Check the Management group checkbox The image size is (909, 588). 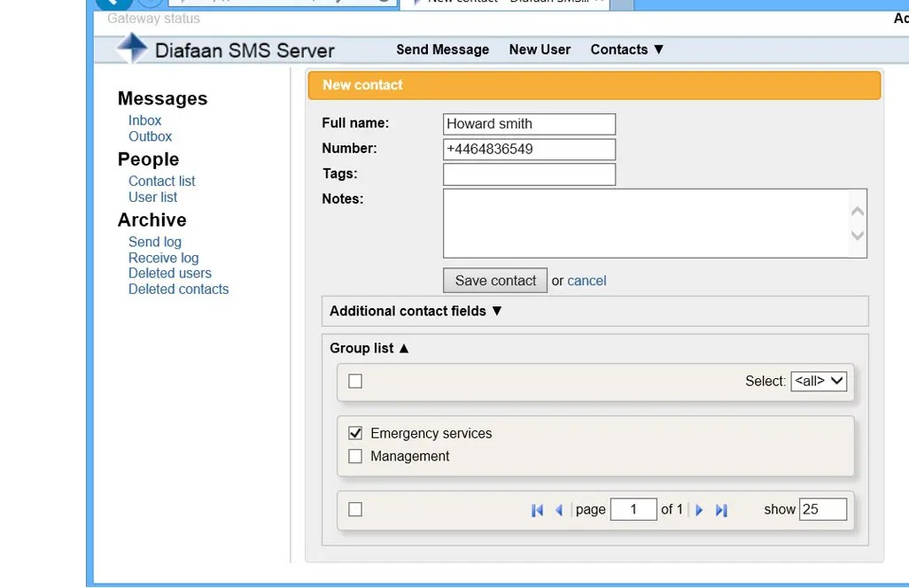pyautogui.click(x=355, y=456)
